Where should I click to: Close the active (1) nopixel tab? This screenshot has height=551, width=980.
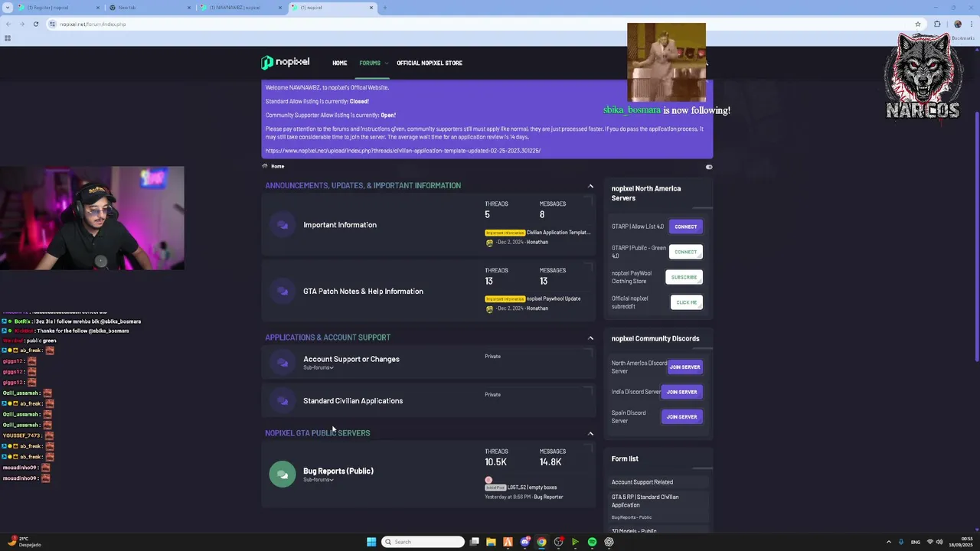pos(371,8)
